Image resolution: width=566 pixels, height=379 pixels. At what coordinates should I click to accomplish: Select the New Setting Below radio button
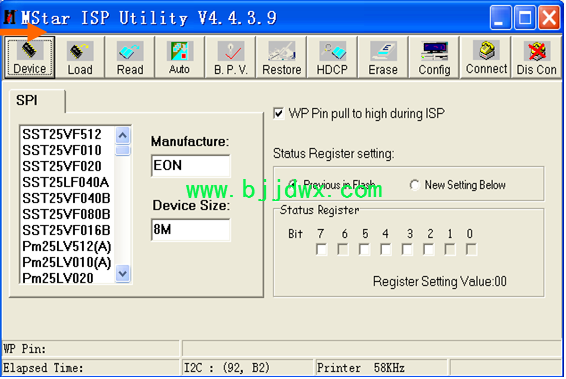(414, 185)
